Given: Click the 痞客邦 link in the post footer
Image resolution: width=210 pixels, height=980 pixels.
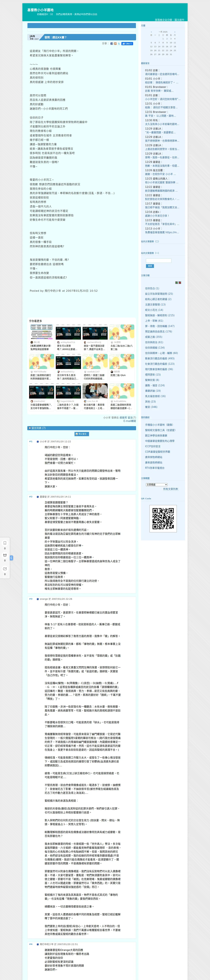Looking at the screenshot, I should pos(123,418).
